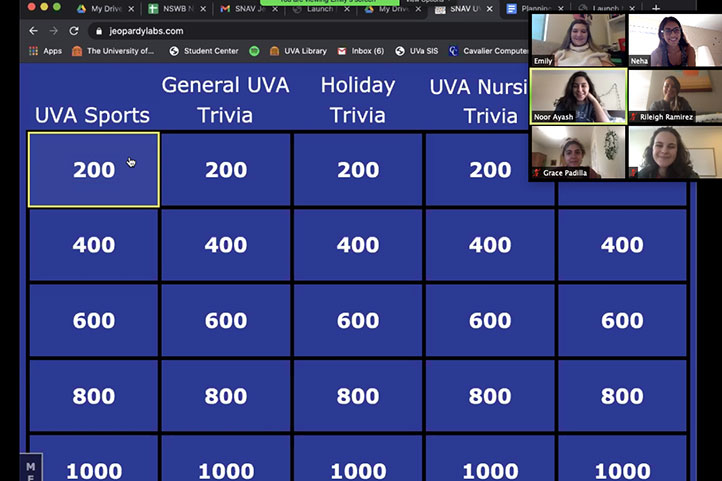
Task: Choose Holiday Trivia for 800
Action: (358, 396)
